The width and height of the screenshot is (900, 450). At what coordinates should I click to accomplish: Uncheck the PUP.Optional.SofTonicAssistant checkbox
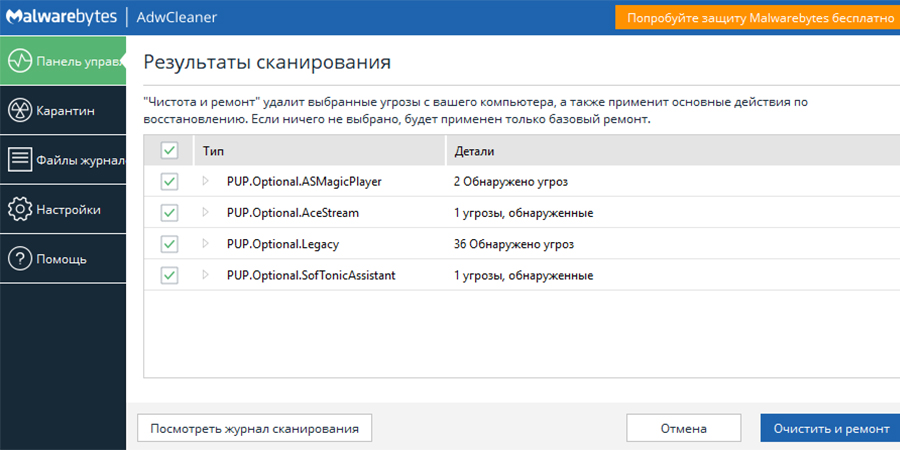(x=169, y=276)
